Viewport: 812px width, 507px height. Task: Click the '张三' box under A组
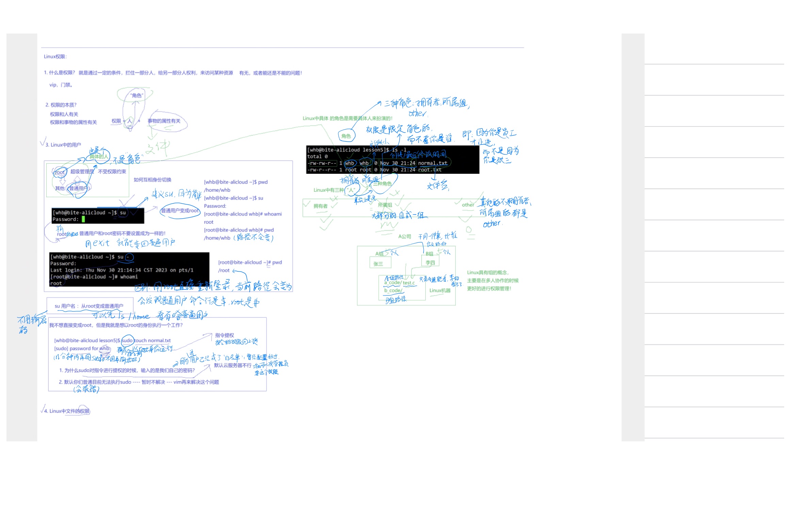[x=378, y=264]
